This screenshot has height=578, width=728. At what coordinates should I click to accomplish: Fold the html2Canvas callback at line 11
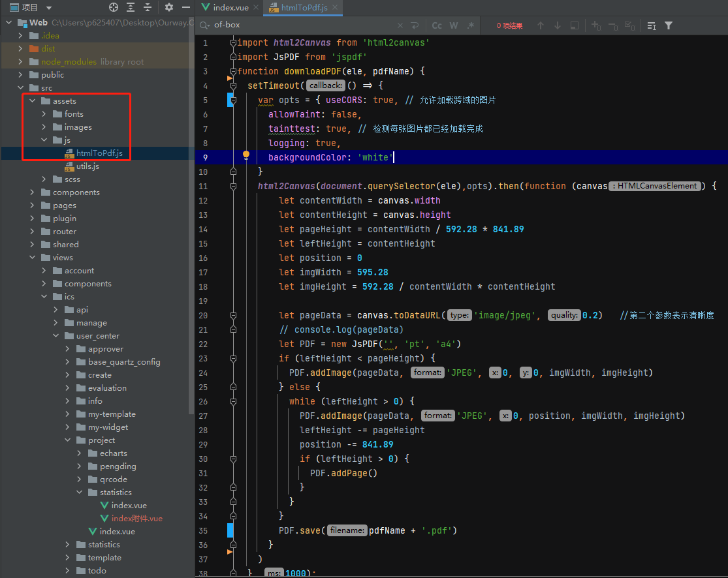tap(233, 187)
